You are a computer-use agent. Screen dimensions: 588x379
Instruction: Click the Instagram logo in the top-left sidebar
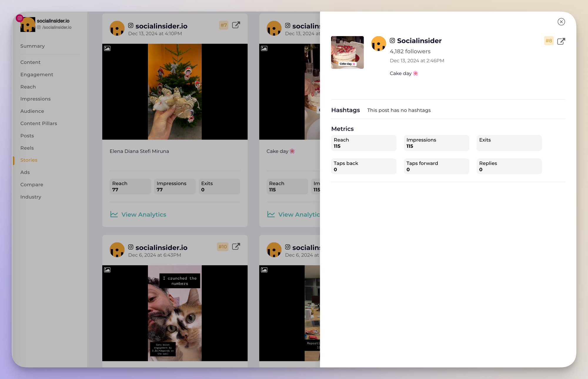(x=19, y=18)
